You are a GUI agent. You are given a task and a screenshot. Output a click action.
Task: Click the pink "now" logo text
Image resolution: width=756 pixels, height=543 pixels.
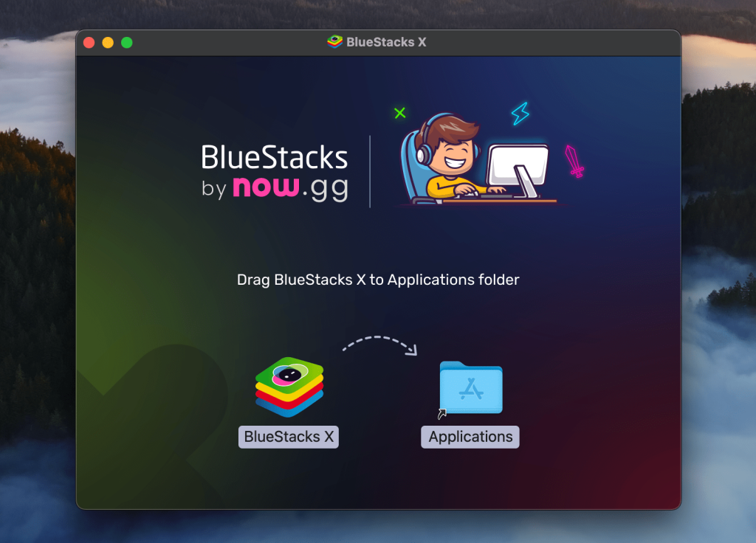point(266,187)
